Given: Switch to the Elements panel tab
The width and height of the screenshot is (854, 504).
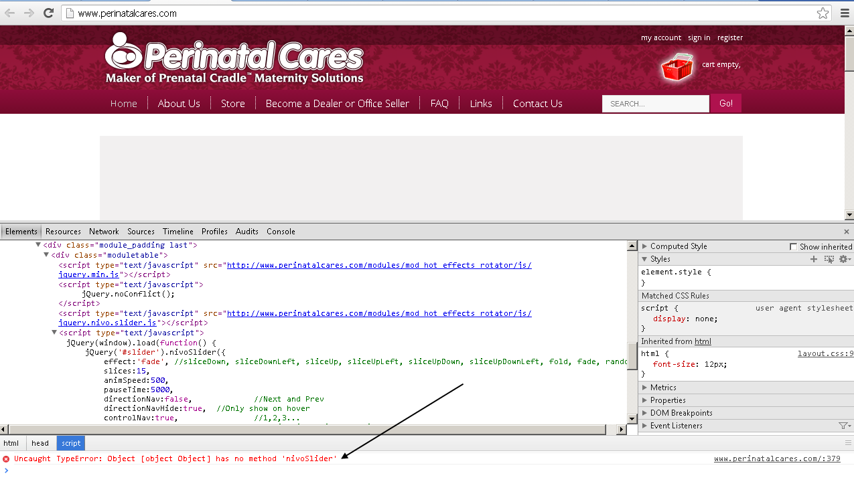Looking at the screenshot, I should [21, 232].
